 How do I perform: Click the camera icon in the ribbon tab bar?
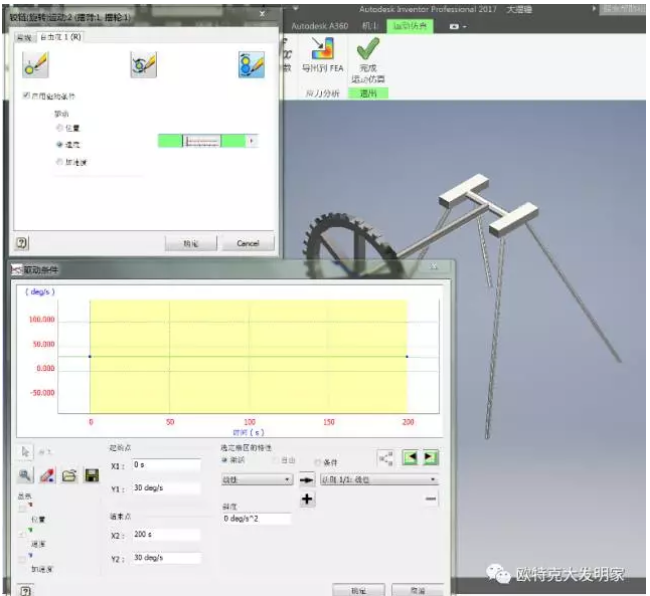[x=454, y=27]
